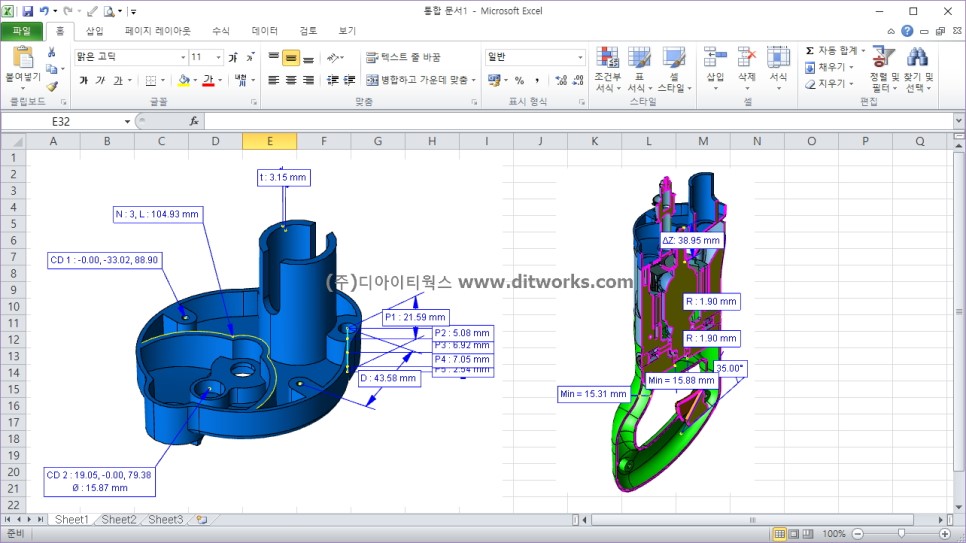Toggle bold formatting
966x543 pixels.
pyautogui.click(x=83, y=80)
